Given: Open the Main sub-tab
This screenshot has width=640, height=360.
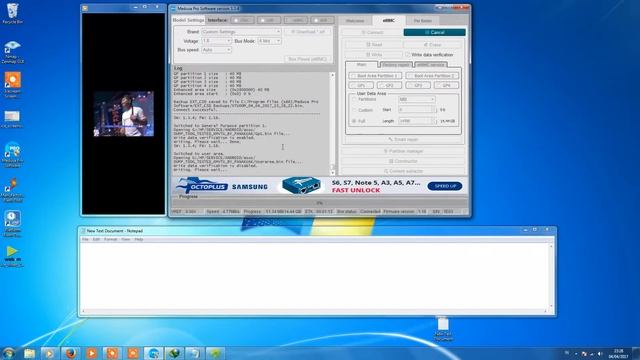Looking at the screenshot, I should (x=362, y=65).
